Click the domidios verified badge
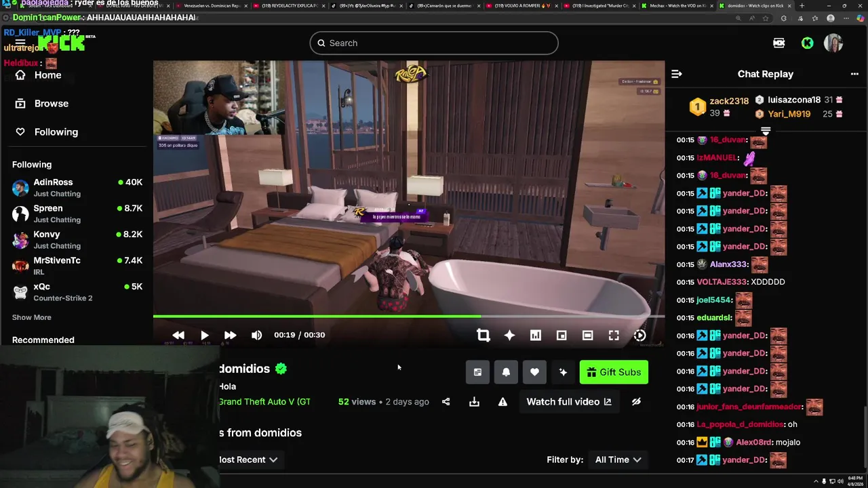 281,369
